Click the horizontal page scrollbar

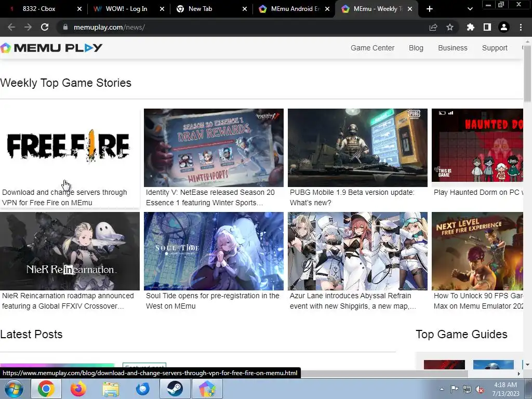point(383,374)
